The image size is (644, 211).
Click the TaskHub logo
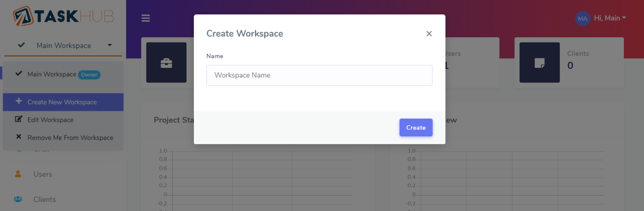point(63,16)
